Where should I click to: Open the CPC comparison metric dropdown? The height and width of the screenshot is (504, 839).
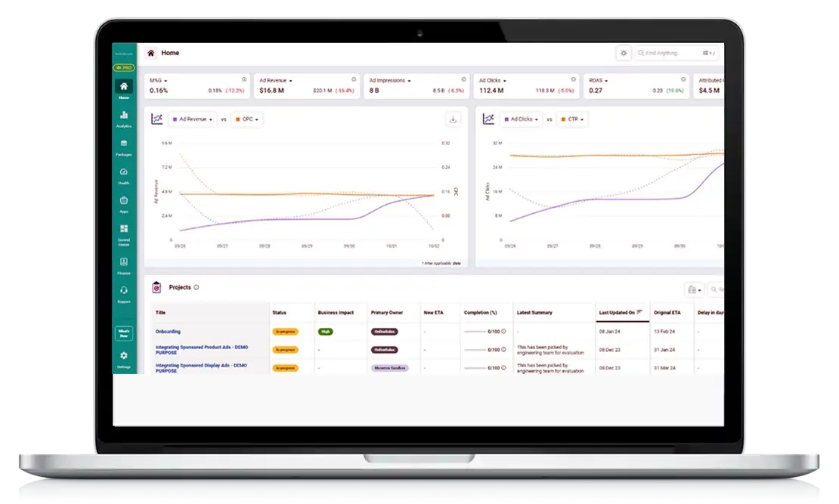[x=246, y=119]
